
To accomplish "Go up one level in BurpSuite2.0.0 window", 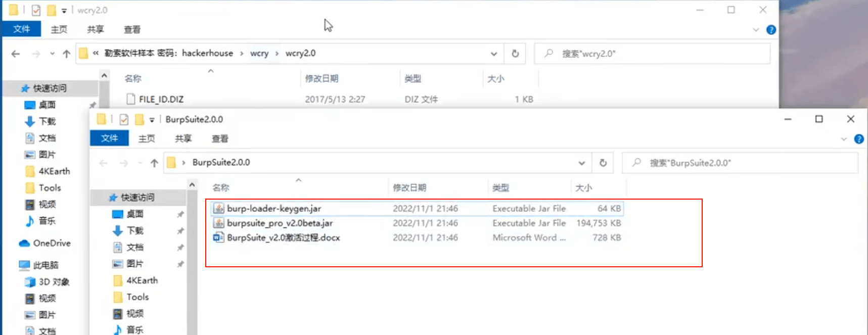I will 154,163.
